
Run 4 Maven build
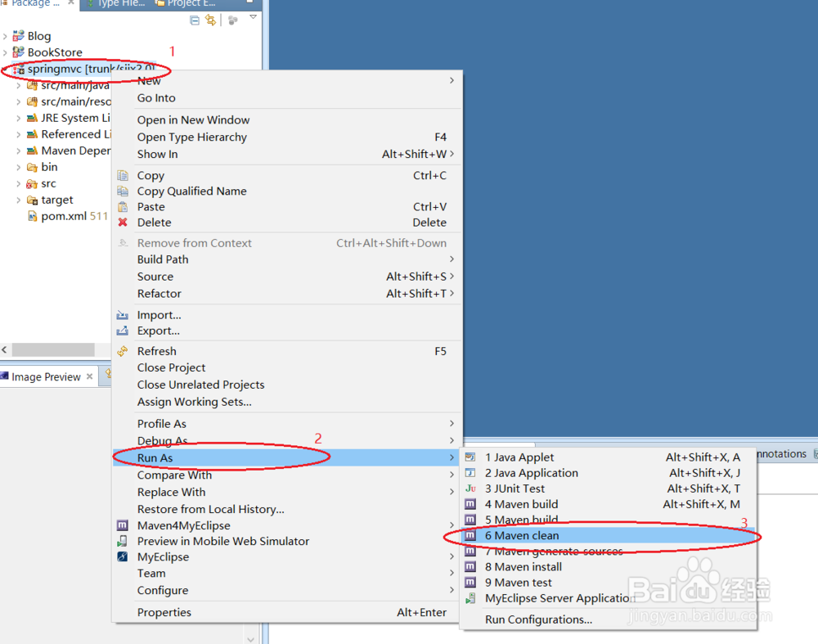coord(609,504)
